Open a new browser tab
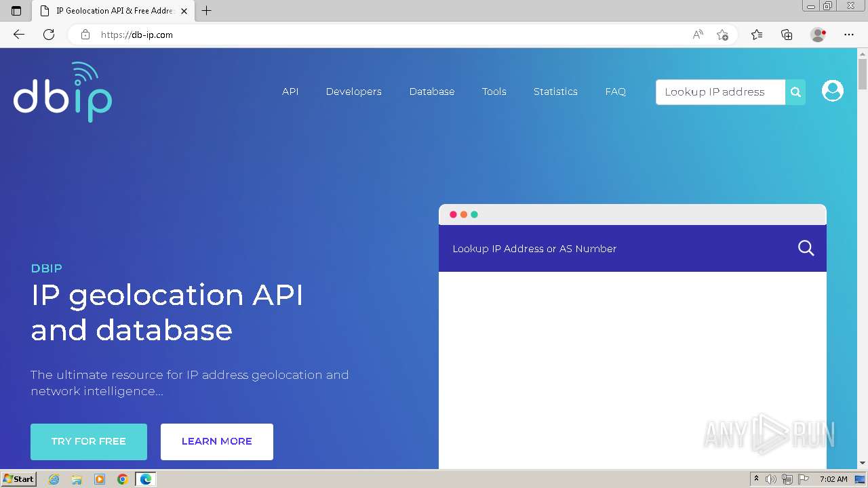Screen dimensions: 868x488 [207, 11]
